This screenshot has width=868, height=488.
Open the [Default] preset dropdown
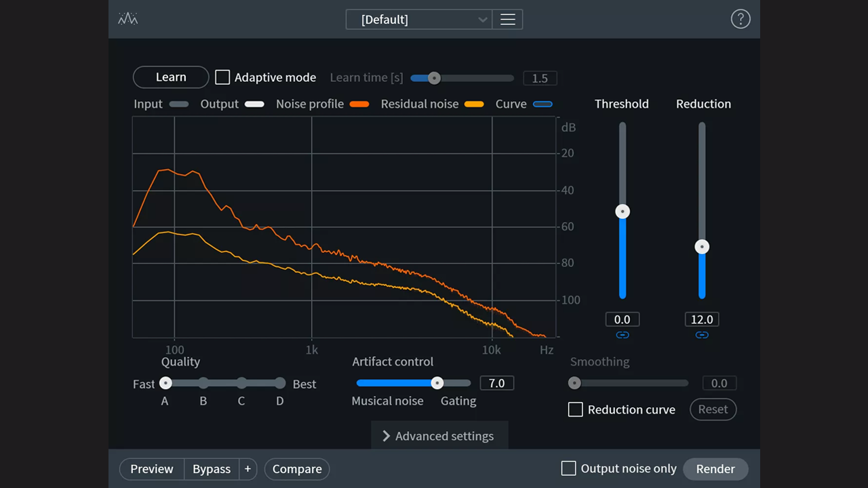[419, 19]
